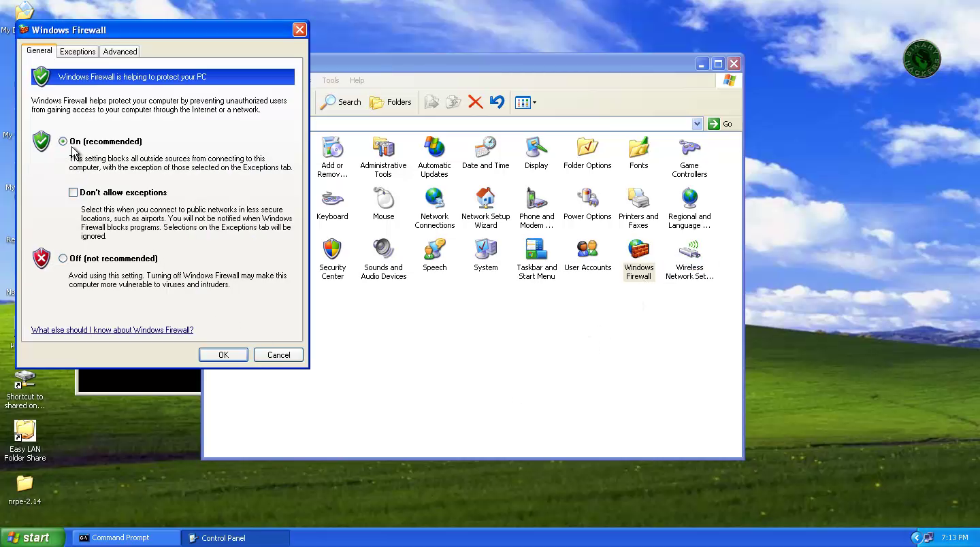Open Automatic Updates applet
Image resolution: width=980 pixels, height=547 pixels.
click(434, 157)
